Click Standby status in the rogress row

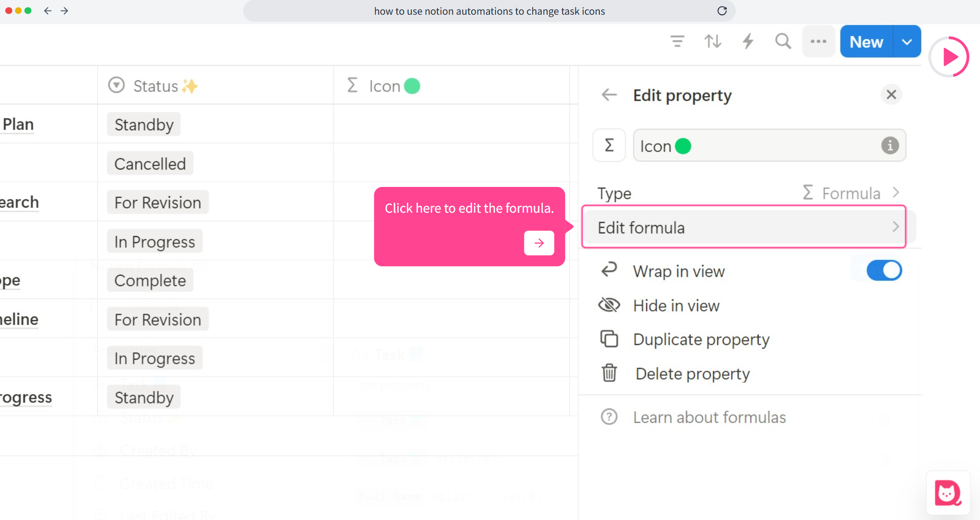click(144, 397)
